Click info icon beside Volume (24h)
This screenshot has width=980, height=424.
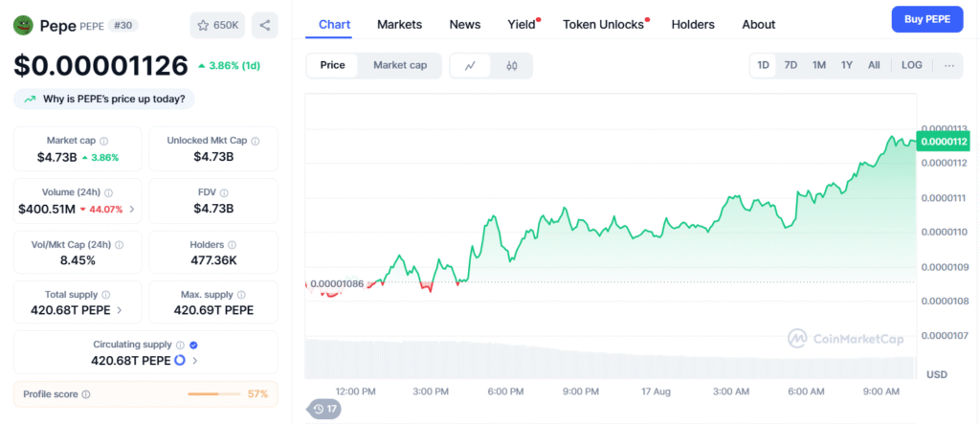tap(108, 193)
